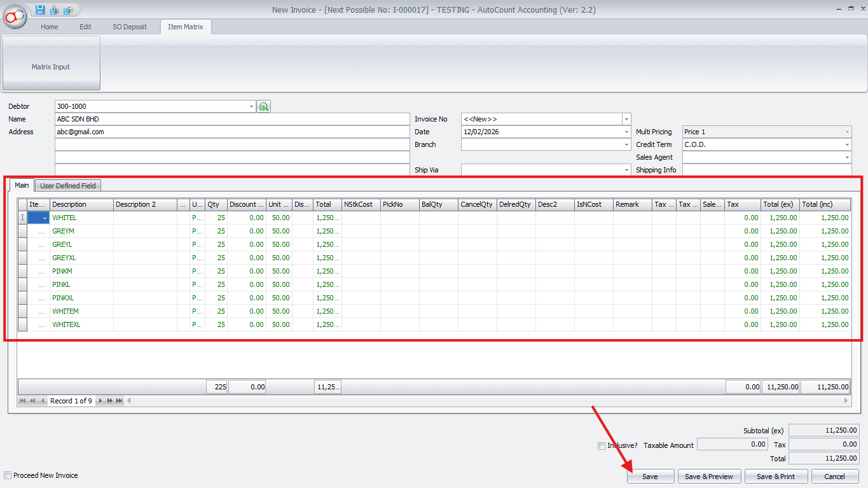Viewport: 868px width, 488px height.
Task: Open the Date picker dropdown
Action: 626,132
